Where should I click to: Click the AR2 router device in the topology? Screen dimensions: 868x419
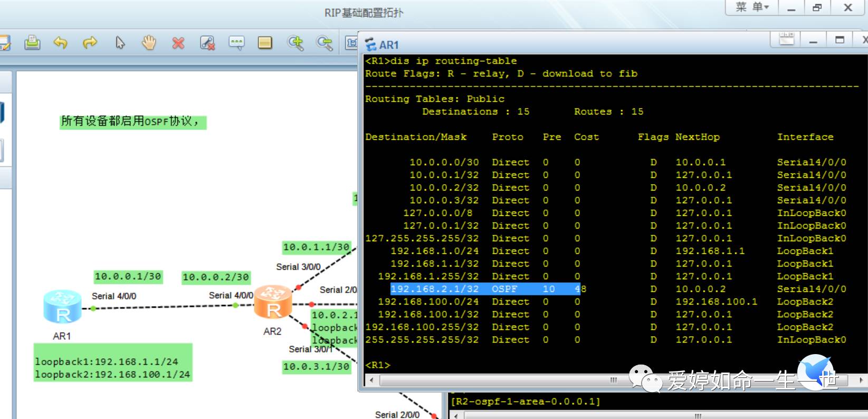[x=273, y=302]
